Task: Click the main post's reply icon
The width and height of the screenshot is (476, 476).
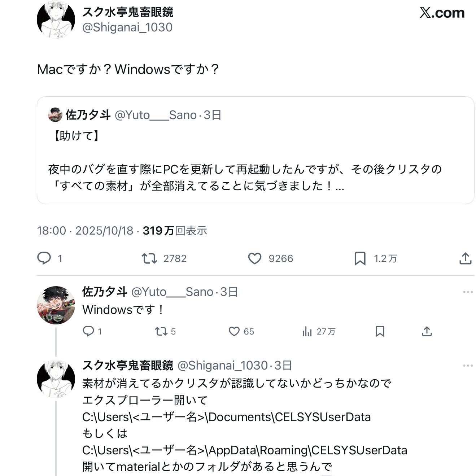Action: pyautogui.click(x=44, y=258)
